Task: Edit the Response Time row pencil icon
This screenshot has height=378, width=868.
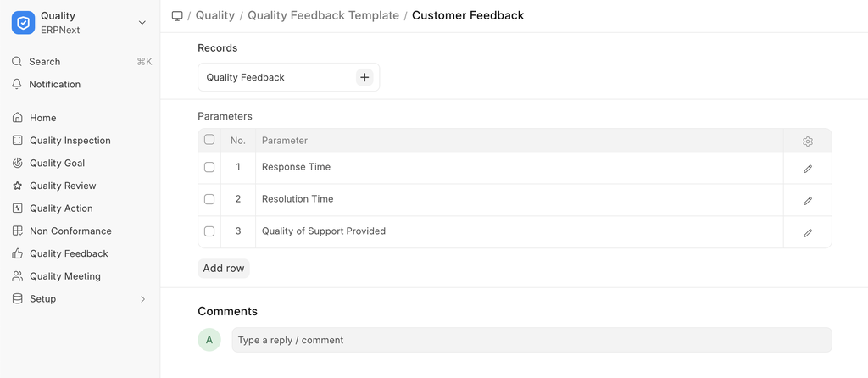Action: [808, 169]
